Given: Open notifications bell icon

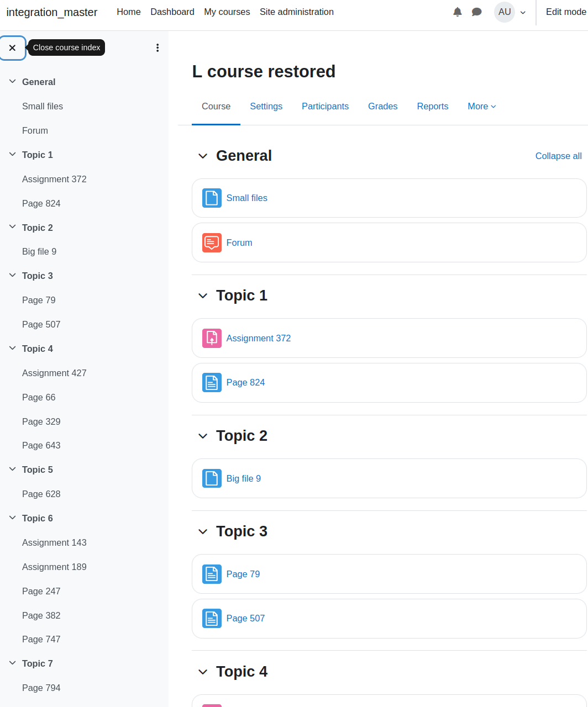Looking at the screenshot, I should [458, 12].
